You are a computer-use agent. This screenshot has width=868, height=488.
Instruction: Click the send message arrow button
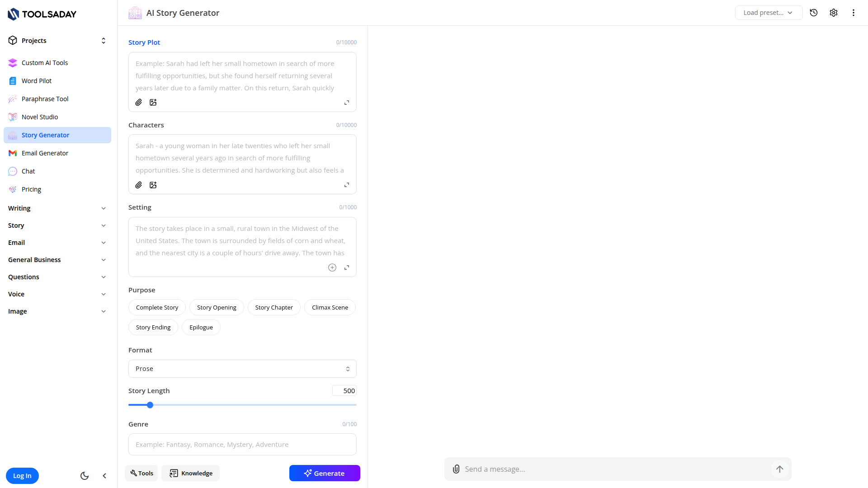[780, 469]
